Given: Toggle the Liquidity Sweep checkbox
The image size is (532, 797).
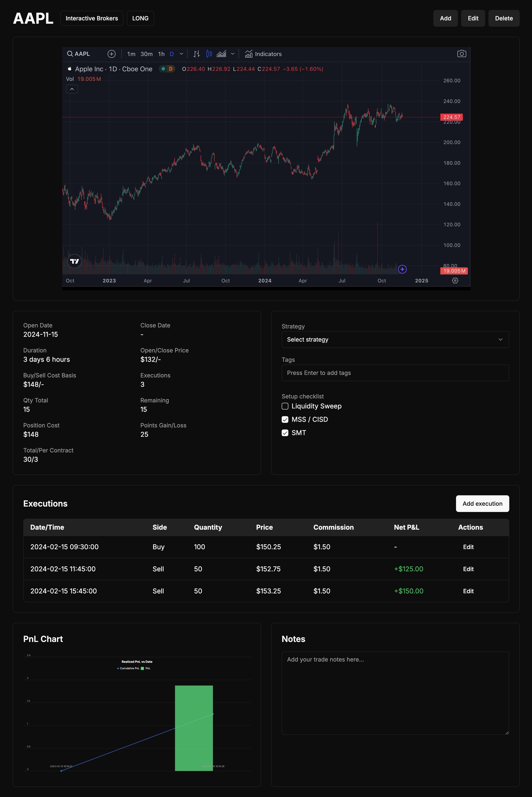Looking at the screenshot, I should [285, 406].
